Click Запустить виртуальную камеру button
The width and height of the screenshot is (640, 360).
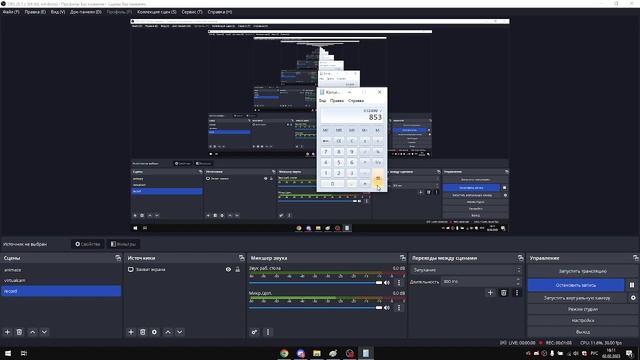point(577,298)
